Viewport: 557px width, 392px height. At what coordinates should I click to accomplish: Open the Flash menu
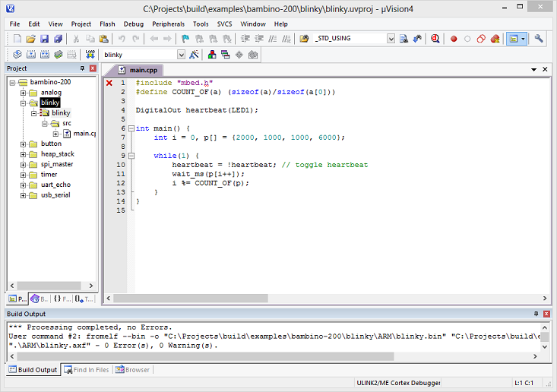pos(107,24)
